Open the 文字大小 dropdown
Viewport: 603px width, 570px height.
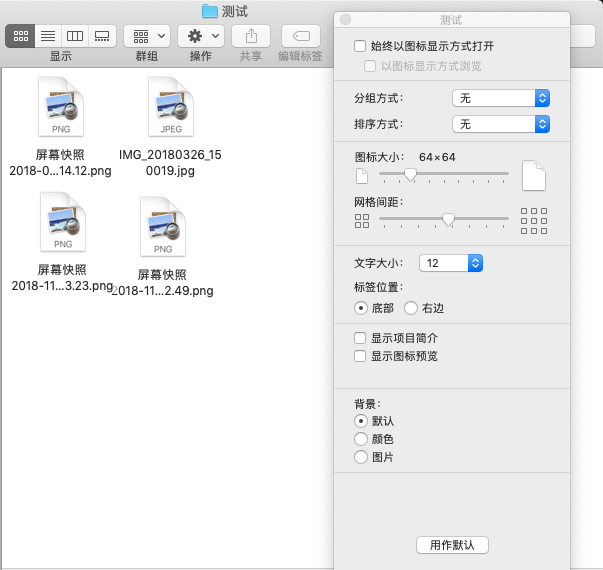(x=450, y=263)
